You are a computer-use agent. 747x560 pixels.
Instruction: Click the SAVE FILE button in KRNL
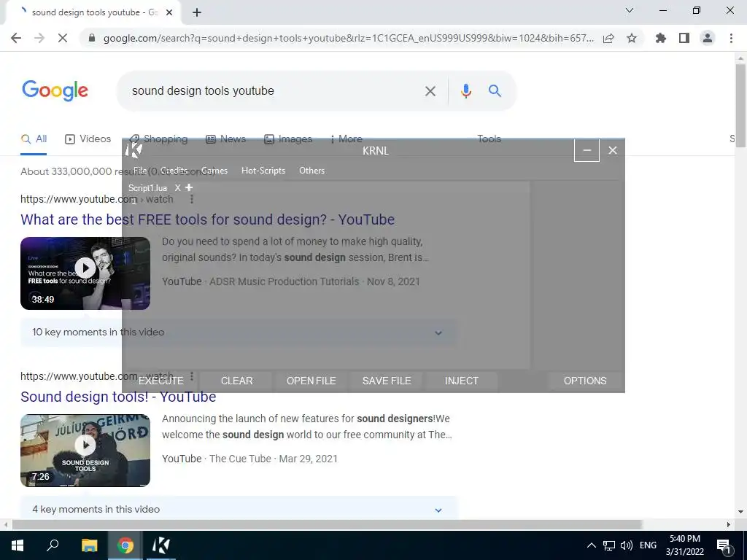click(x=387, y=381)
